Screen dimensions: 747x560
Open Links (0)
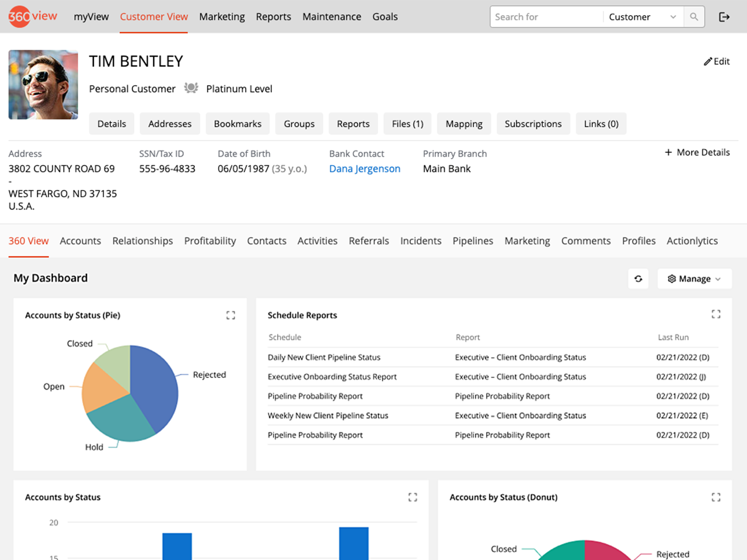[x=601, y=124]
